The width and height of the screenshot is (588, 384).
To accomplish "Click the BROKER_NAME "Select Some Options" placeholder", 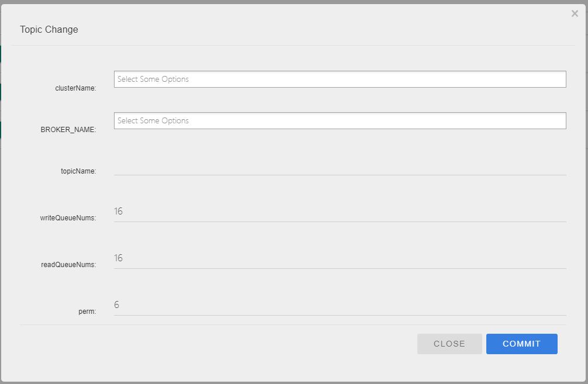I will (153, 121).
